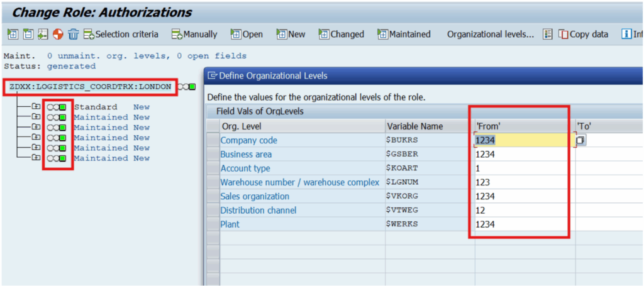This screenshot has width=644, height=286.
Task: Click the Selection criteria toolbar button
Action: (x=121, y=35)
